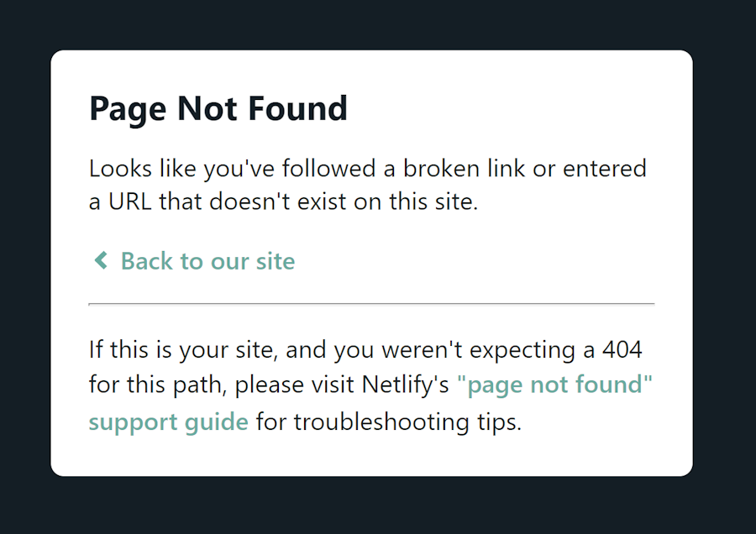This screenshot has width=756, height=534.
Task: Click the horizontal divider line
Action: click(x=371, y=303)
